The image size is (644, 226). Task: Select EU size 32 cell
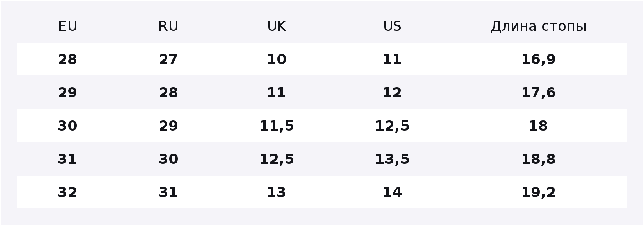click(x=67, y=192)
